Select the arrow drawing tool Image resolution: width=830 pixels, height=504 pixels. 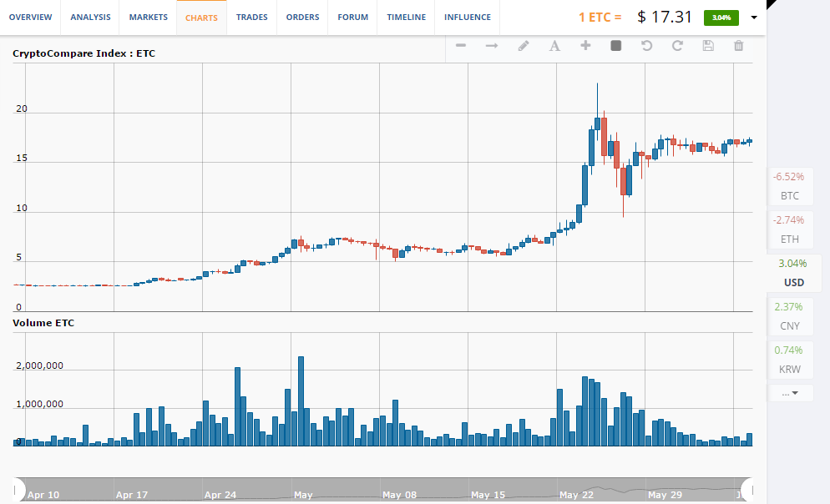point(492,46)
